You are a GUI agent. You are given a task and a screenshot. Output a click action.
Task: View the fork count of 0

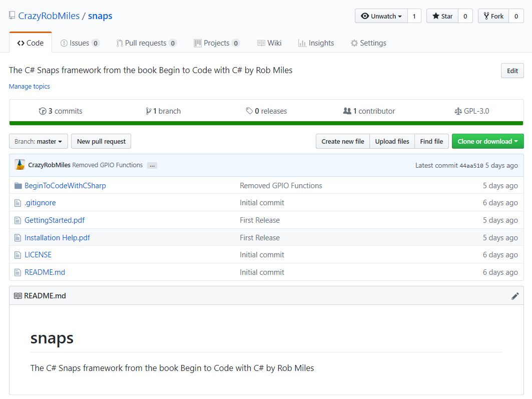coord(516,16)
